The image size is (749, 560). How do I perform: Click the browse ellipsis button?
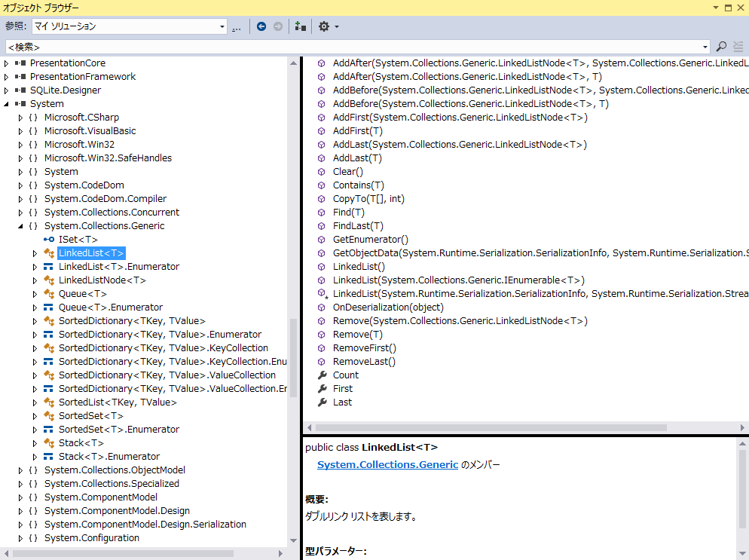pos(237,28)
